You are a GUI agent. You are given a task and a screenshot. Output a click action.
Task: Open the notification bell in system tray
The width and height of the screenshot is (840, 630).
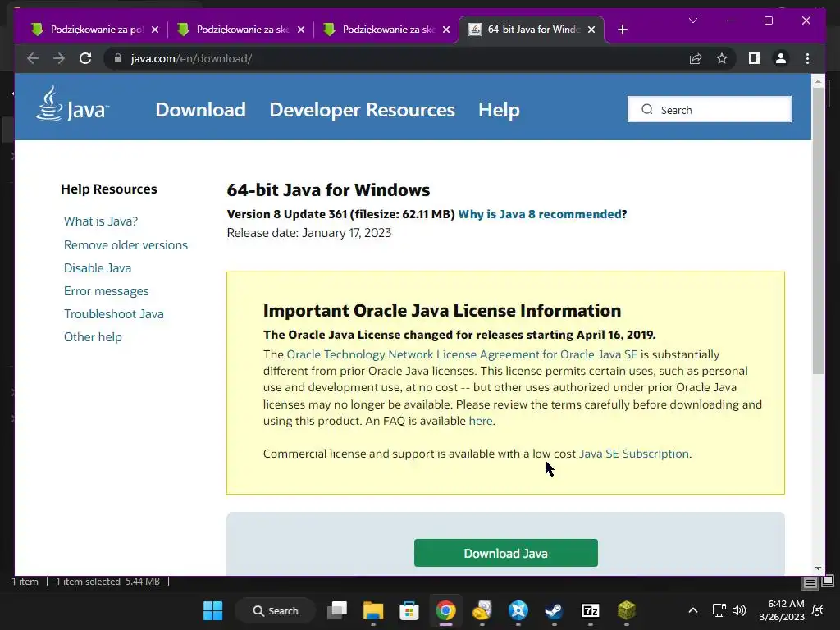(818, 610)
